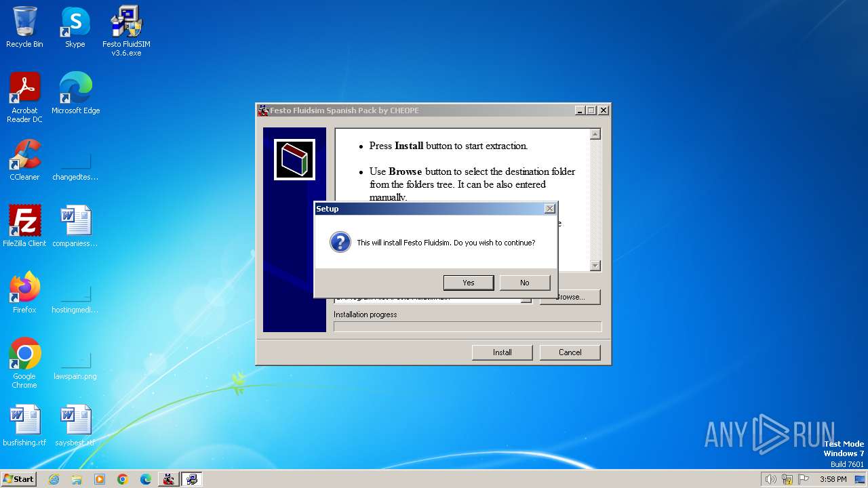The image size is (868, 488).
Task: Click the installer box logo image
Action: coord(294,159)
